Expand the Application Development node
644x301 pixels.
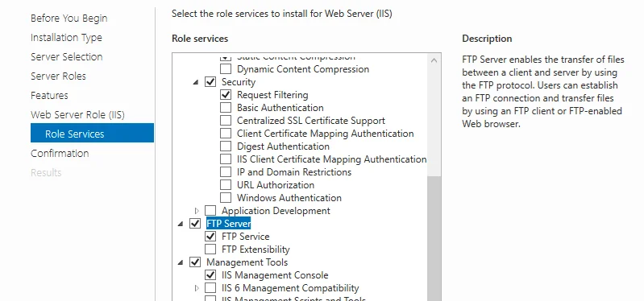pos(197,211)
